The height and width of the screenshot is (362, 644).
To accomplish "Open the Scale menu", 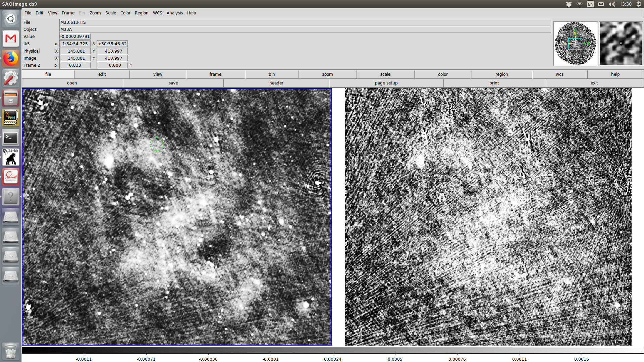I will [x=110, y=13].
